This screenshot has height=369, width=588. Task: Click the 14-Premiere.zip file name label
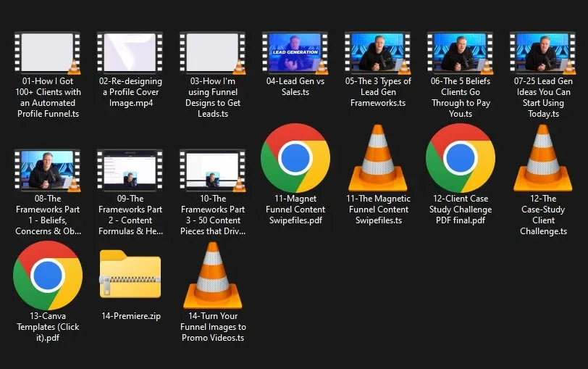point(130,316)
